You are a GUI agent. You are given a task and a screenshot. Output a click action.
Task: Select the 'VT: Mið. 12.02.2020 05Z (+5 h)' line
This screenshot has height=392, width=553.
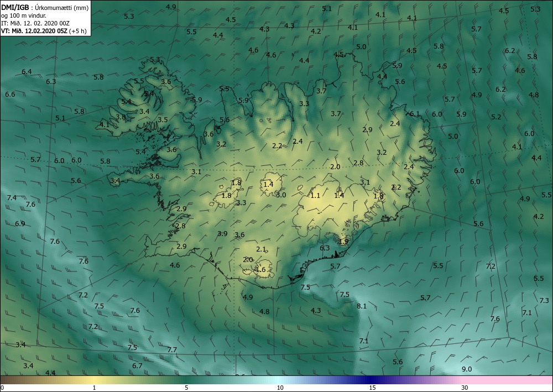[x=44, y=30]
